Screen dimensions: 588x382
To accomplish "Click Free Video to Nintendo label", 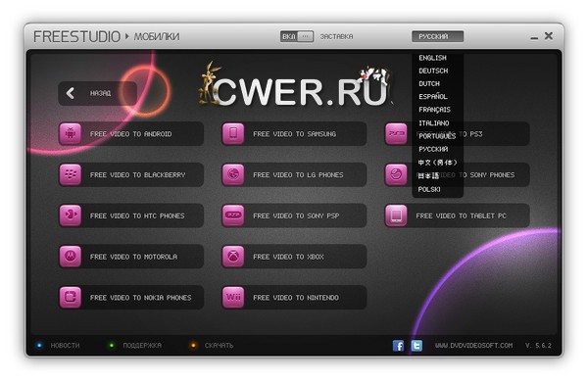I will (x=296, y=298).
